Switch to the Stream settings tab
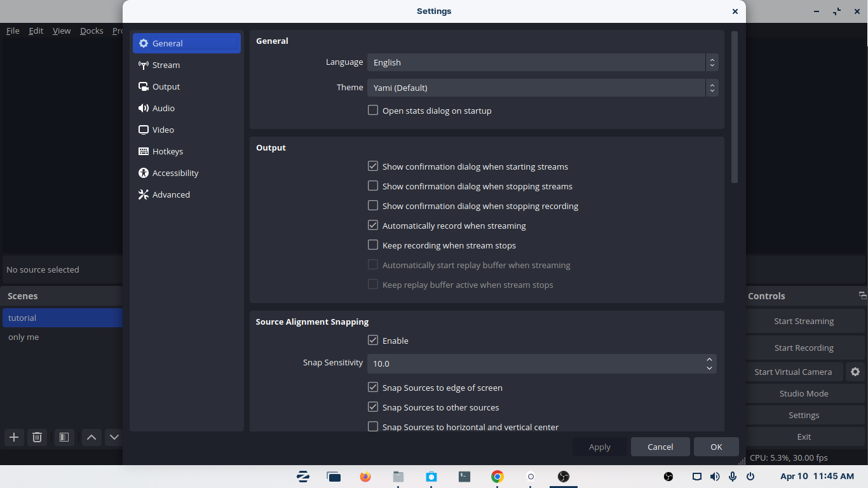Screen dimensions: 868x488 coord(167,65)
